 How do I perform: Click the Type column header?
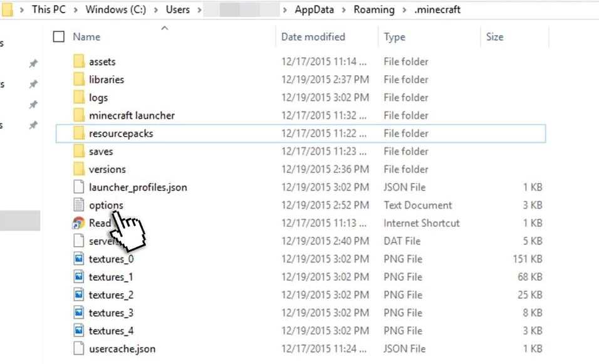click(x=394, y=37)
